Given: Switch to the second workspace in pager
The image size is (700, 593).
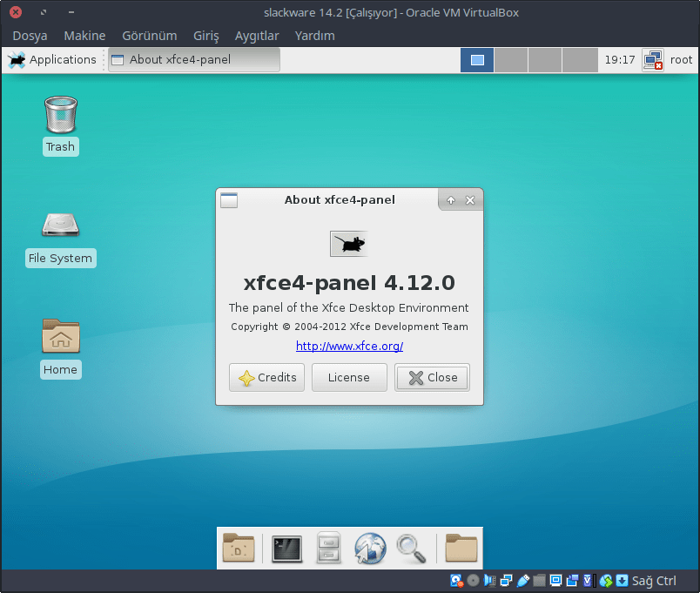Looking at the screenshot, I should click(511, 60).
